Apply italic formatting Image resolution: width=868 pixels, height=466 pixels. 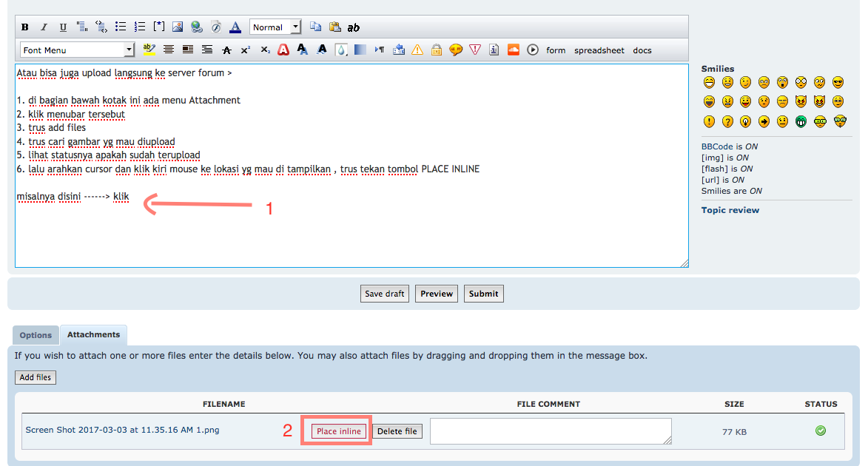[x=44, y=27]
